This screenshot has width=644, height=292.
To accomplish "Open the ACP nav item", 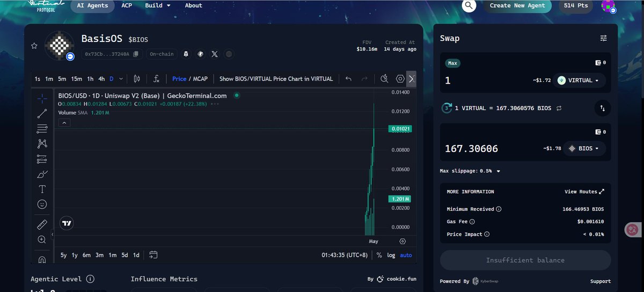I will click(x=127, y=5).
